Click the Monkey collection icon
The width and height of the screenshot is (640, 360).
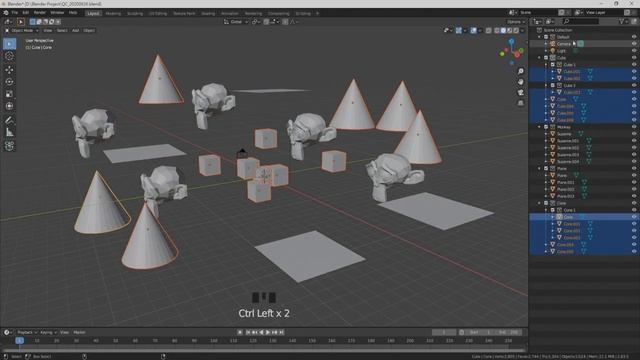pyautogui.click(x=553, y=127)
